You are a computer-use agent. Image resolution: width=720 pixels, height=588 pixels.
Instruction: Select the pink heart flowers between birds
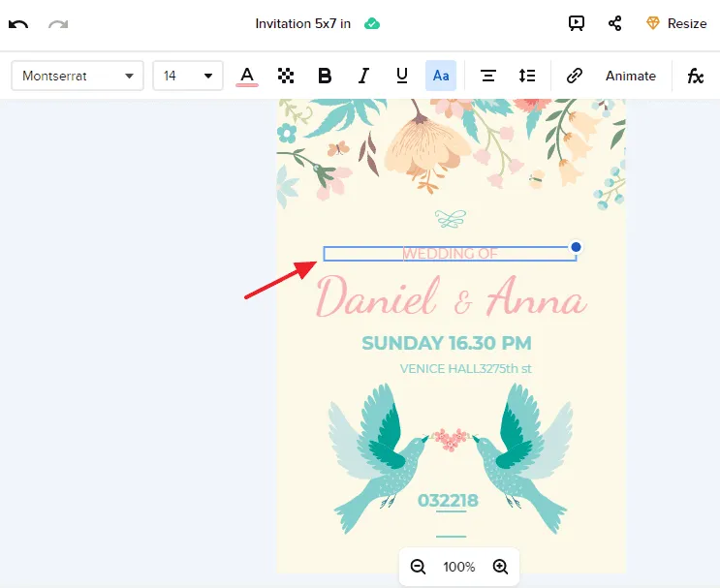(x=451, y=439)
